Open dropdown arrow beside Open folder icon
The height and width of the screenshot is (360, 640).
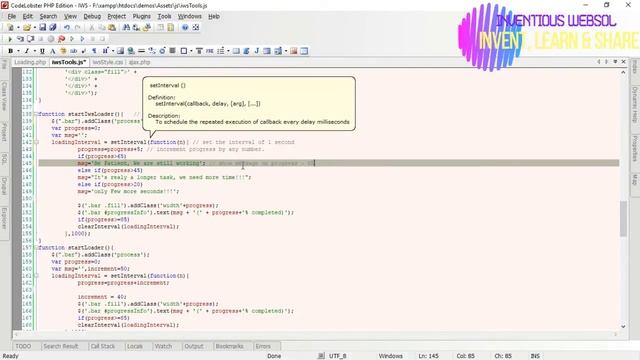[34, 27]
